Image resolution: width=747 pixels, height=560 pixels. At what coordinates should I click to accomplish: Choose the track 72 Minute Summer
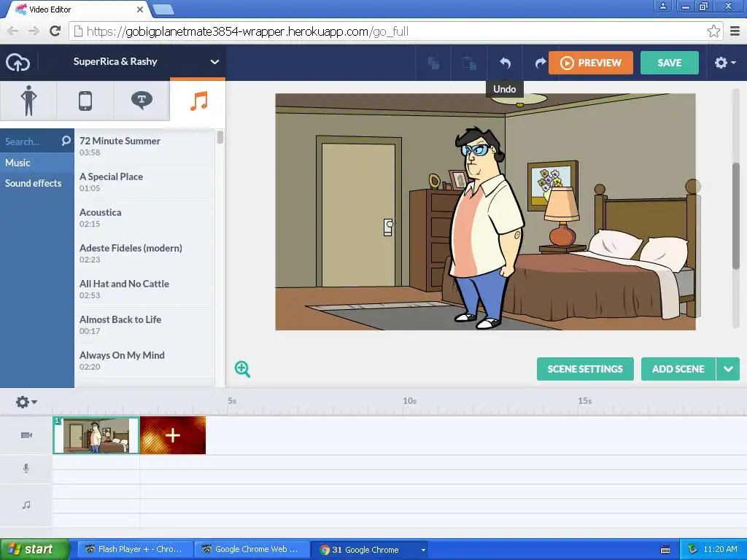[x=144, y=146]
